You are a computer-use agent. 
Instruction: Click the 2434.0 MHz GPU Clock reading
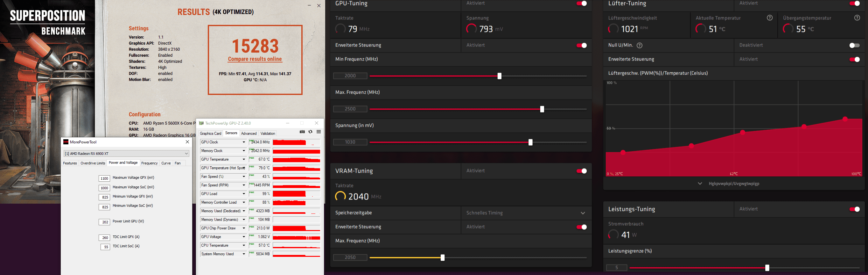[260, 142]
